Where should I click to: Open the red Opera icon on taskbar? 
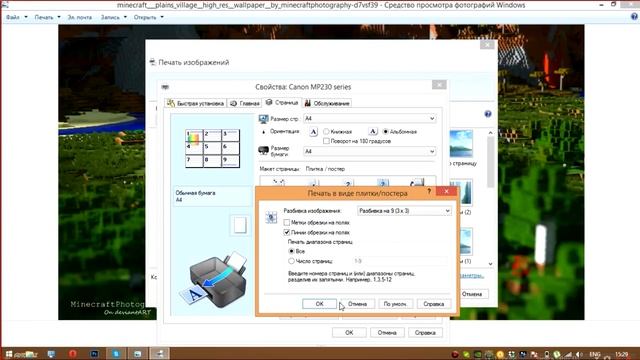tap(73, 353)
